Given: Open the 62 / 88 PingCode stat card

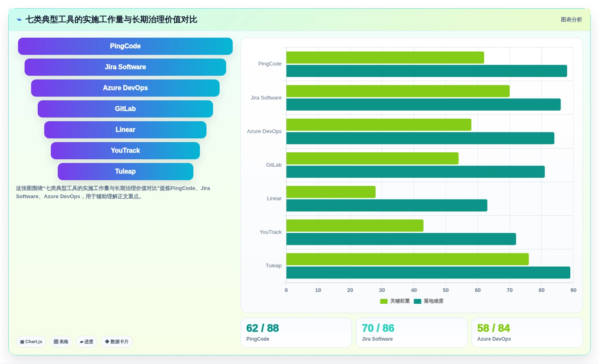Looking at the screenshot, I should coord(296,332).
